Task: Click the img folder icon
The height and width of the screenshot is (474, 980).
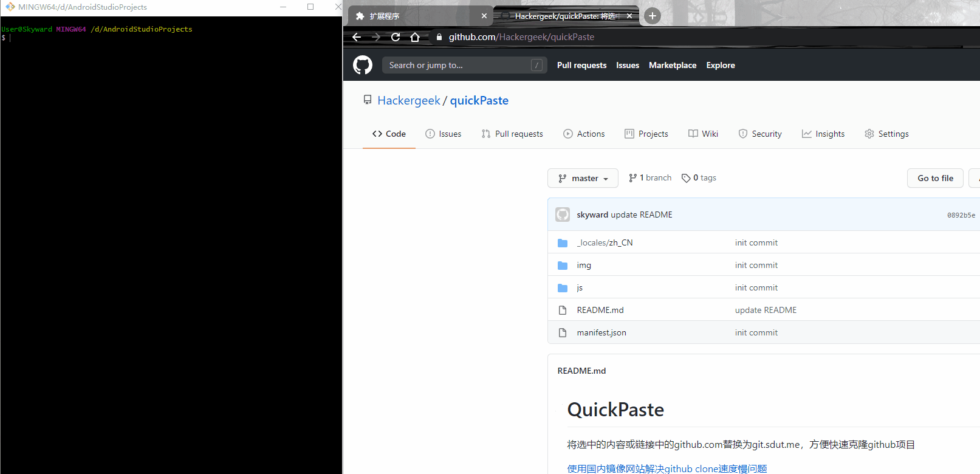Action: click(563, 265)
